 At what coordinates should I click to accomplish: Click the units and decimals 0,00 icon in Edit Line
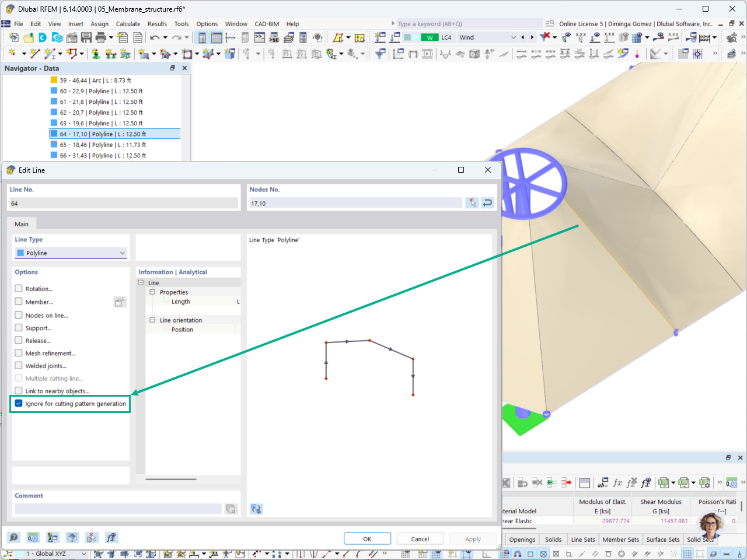click(33, 537)
